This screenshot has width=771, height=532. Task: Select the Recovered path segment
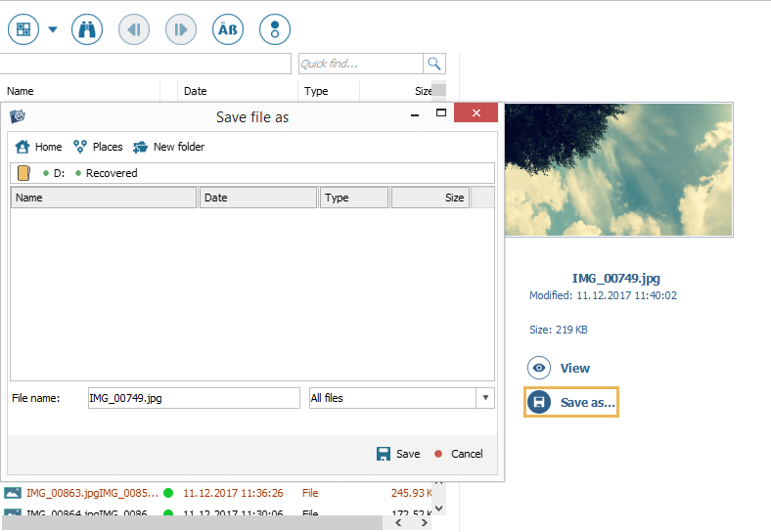pos(112,173)
